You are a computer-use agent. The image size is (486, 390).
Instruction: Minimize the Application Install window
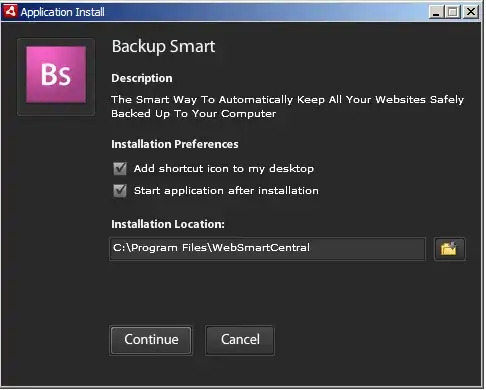tap(436, 12)
